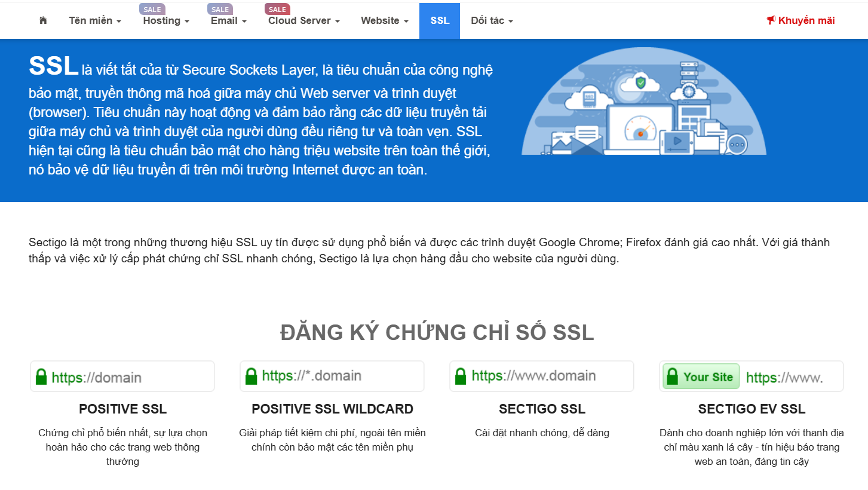The width and height of the screenshot is (868, 490).
Task: Open the SECTIGO SSL heading
Action: point(542,409)
